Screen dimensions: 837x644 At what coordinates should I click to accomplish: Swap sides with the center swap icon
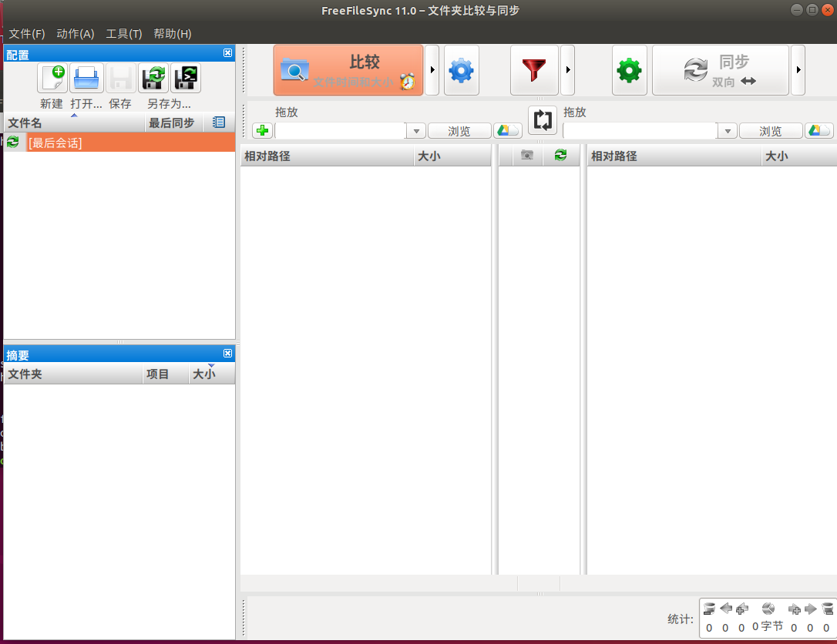(543, 120)
